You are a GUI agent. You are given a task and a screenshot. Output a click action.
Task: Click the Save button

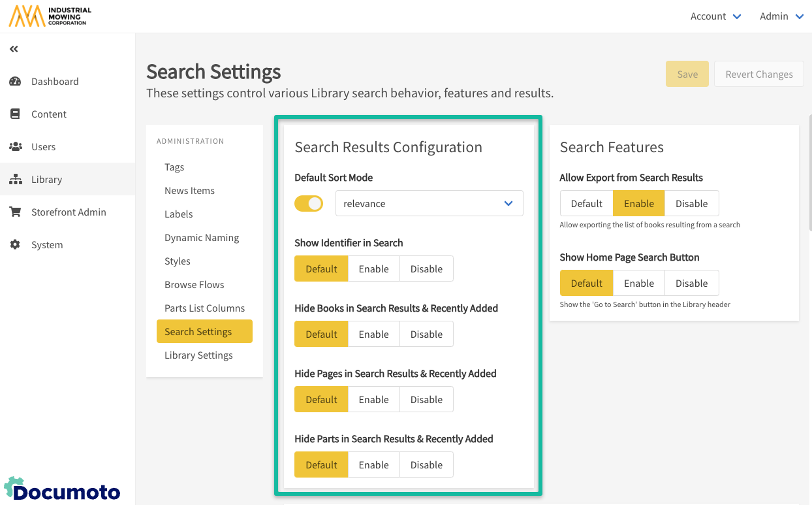pyautogui.click(x=687, y=74)
